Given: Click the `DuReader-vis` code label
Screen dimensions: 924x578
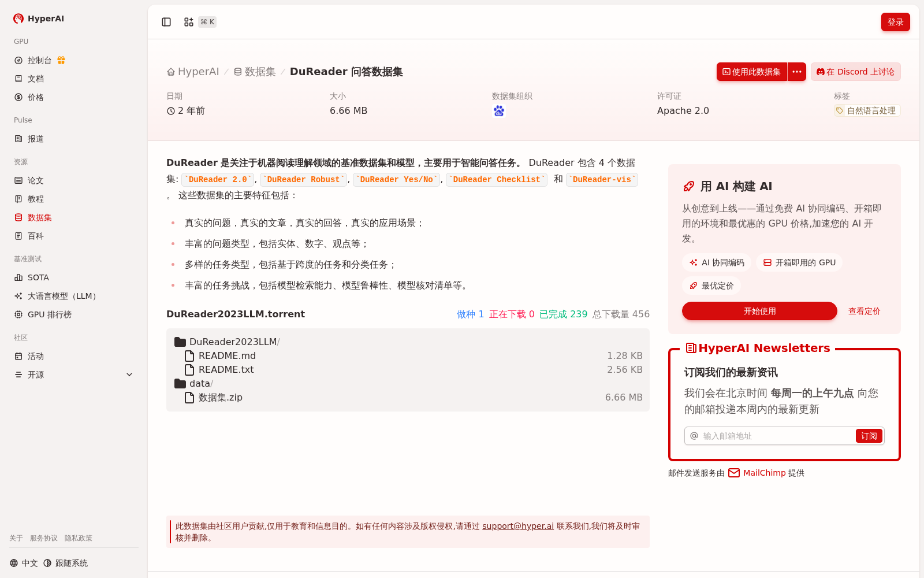Looking at the screenshot, I should pyautogui.click(x=602, y=180).
